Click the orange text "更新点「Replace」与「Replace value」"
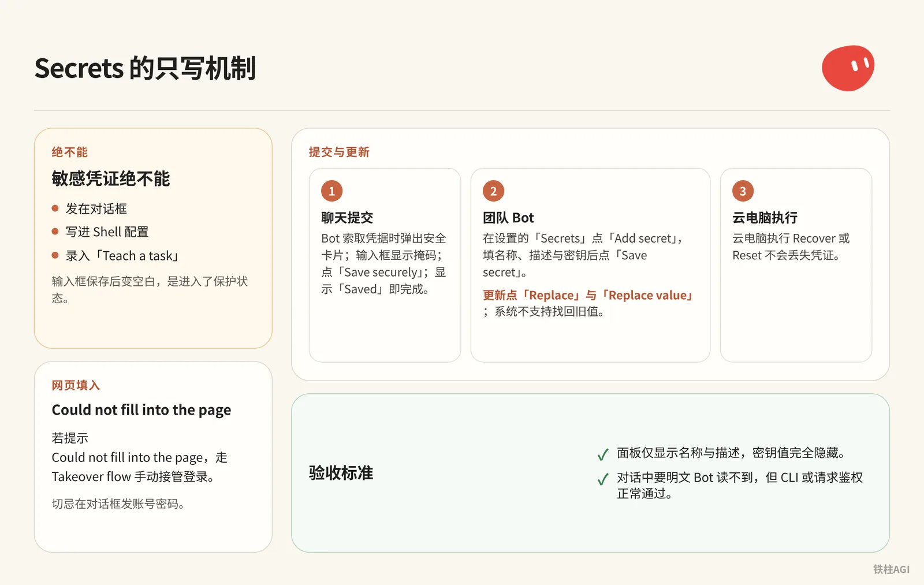This screenshot has height=585, width=924. click(x=588, y=295)
